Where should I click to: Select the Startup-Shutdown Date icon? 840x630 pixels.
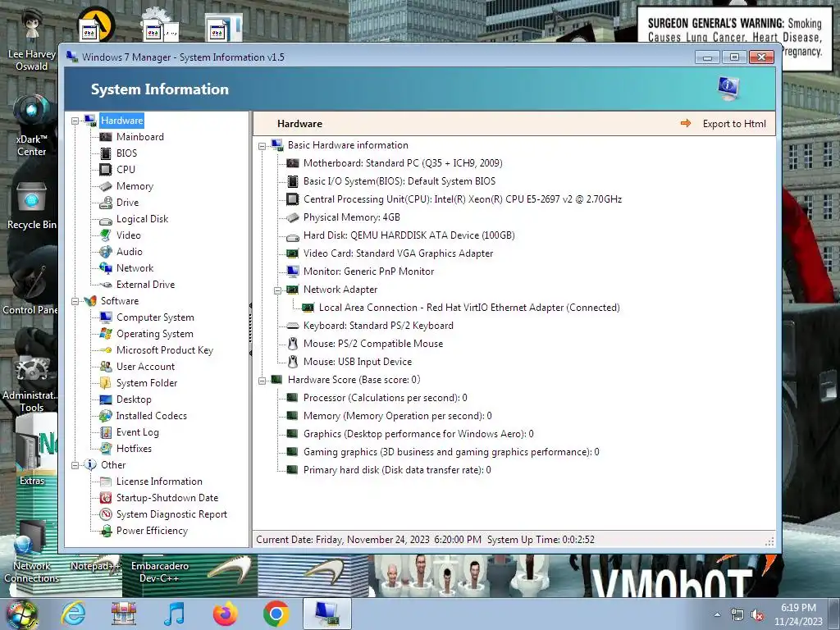106,498
